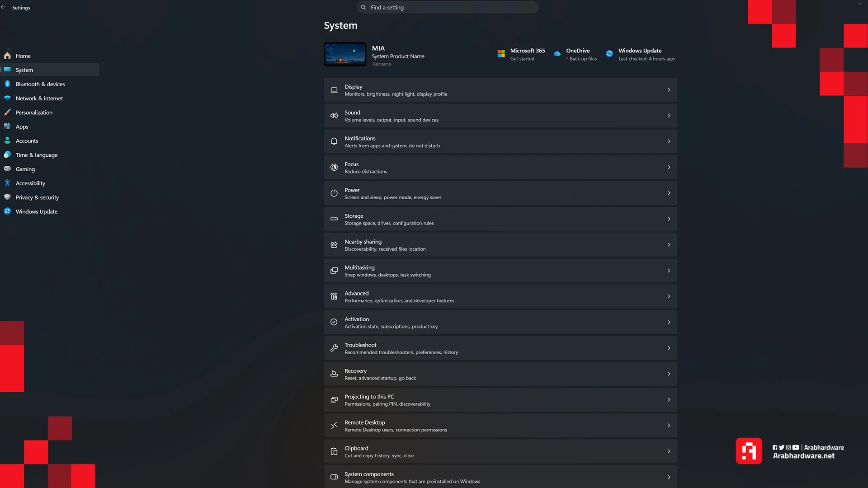Click the Network & internet wifi icon
Image resolution: width=868 pixels, height=488 pixels.
point(7,98)
